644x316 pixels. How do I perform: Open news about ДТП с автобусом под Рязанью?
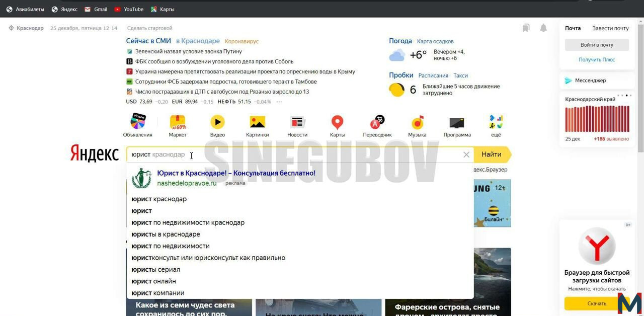coord(222,92)
